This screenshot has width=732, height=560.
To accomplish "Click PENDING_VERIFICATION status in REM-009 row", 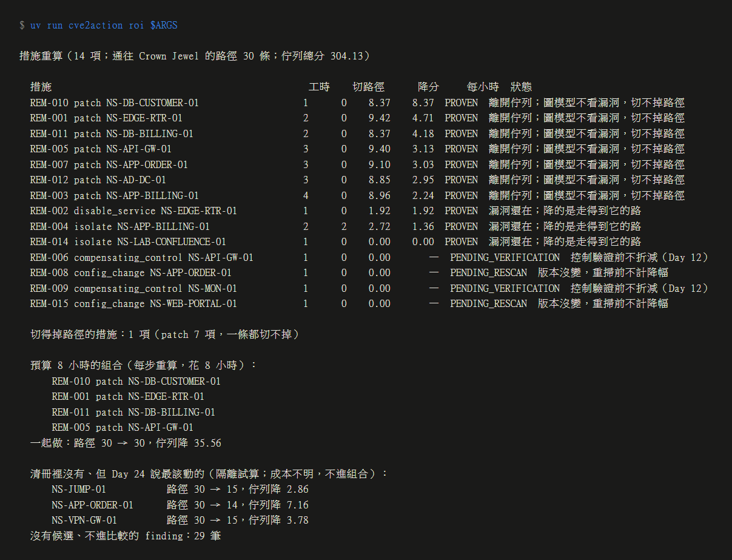I will [x=505, y=289].
